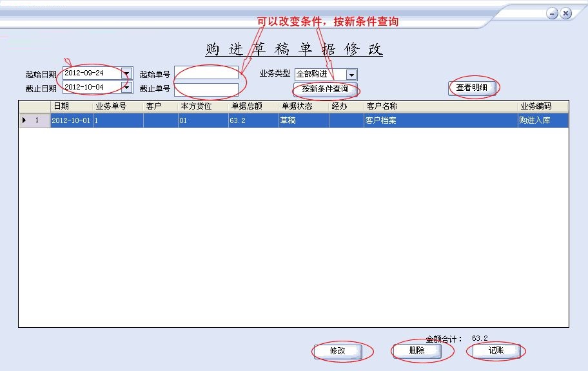This screenshot has width=588, height=371.
Task: Click in the 截止单号 input box
Action: point(207,89)
